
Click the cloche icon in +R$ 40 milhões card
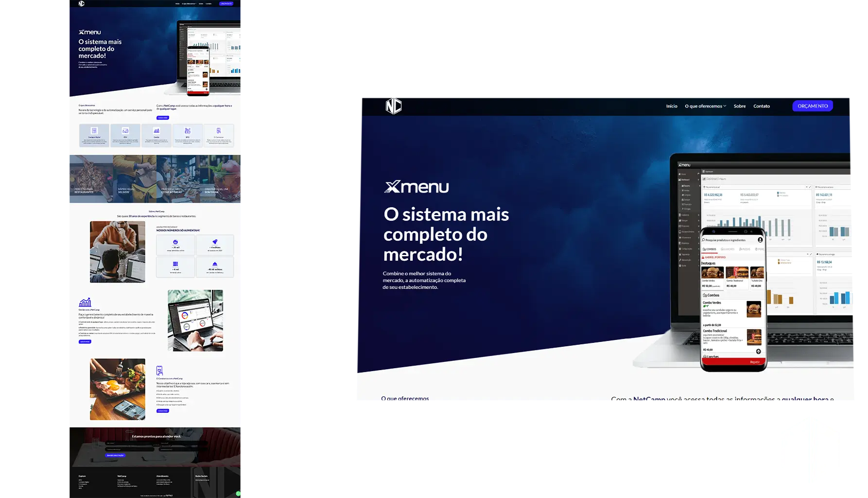(215, 264)
